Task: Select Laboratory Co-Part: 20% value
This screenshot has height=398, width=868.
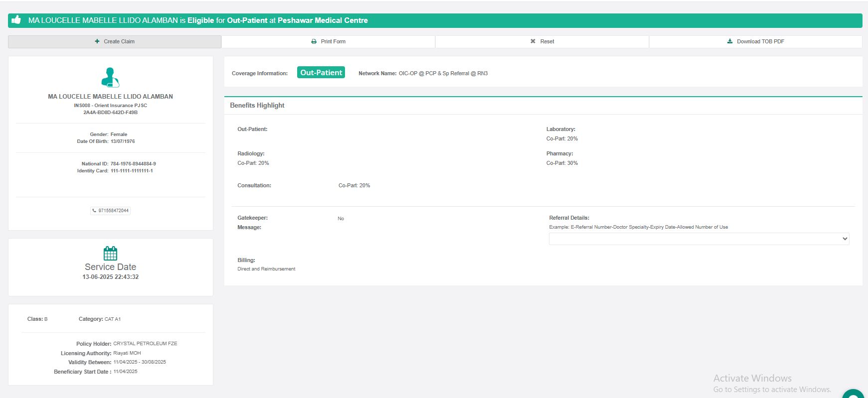Action: [x=562, y=138]
